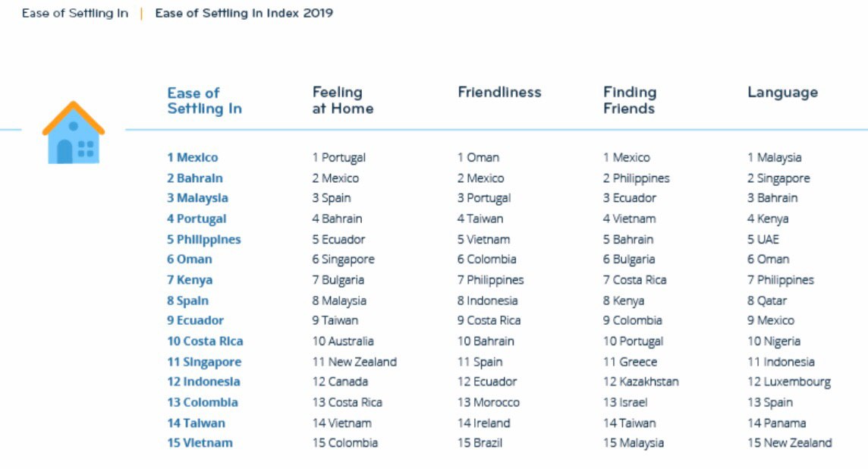Select 5 UAE in the Language list

coord(763,240)
